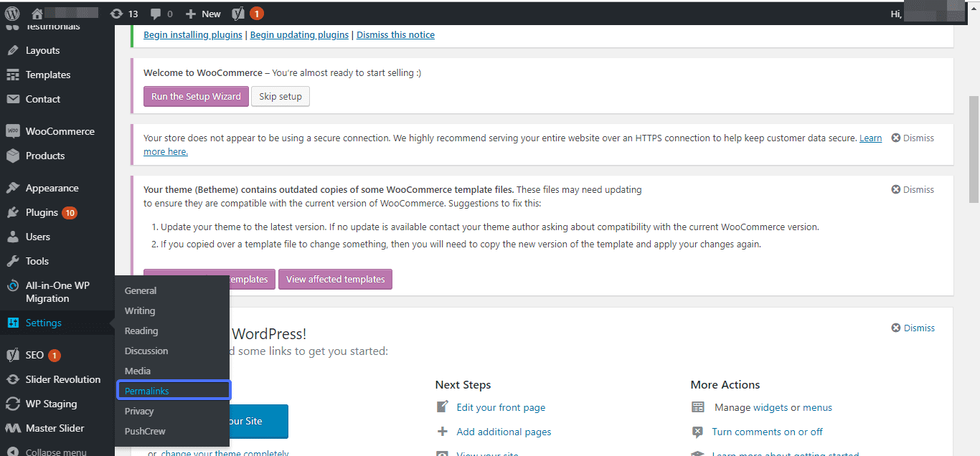Click the Products box icon in sidebar
This screenshot has width=980, height=456.
[x=12, y=156]
